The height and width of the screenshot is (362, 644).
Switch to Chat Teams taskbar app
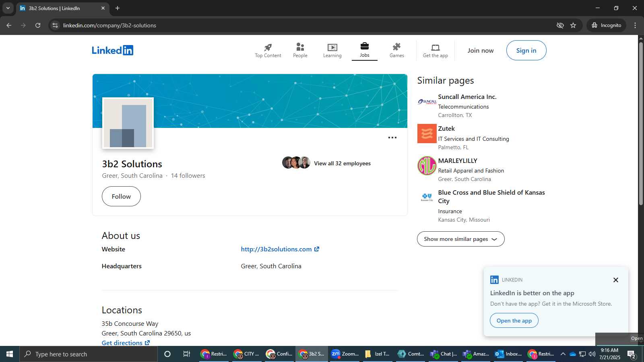click(x=443, y=354)
